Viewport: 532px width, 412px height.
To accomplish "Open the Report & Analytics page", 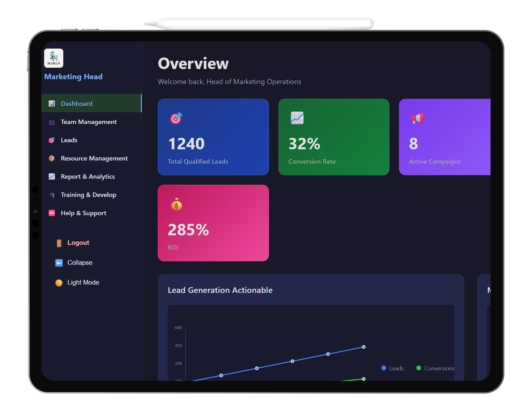I will point(87,176).
